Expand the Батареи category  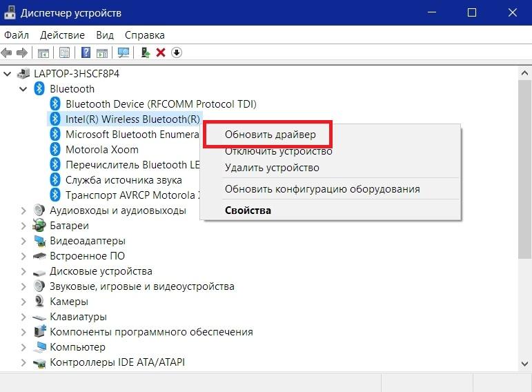23,226
